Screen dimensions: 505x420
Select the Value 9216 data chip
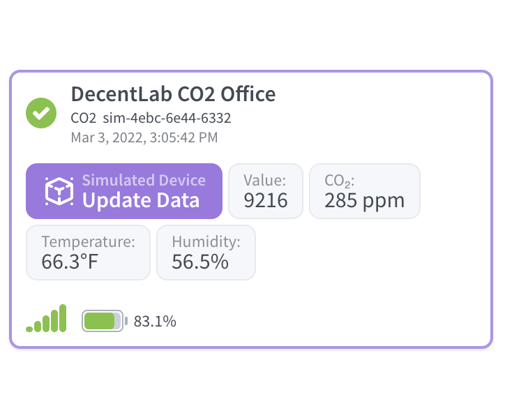[x=266, y=191]
